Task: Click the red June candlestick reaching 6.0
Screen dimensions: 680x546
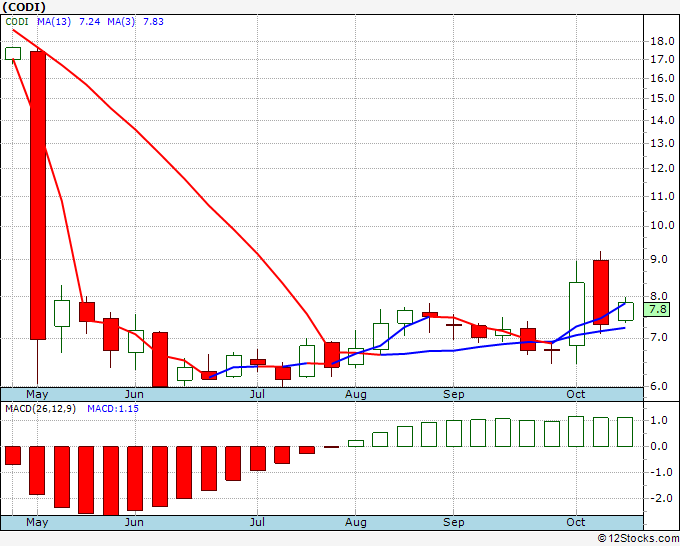Action: (160, 360)
